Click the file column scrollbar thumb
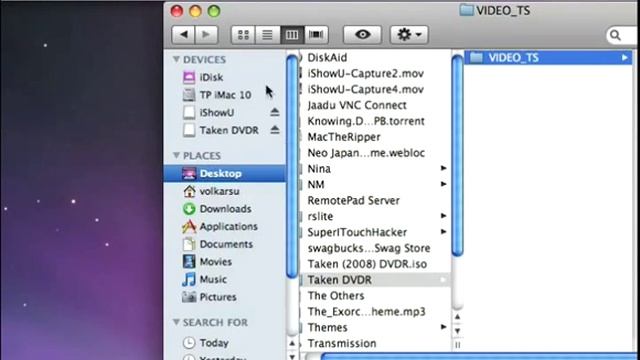 tap(458, 155)
